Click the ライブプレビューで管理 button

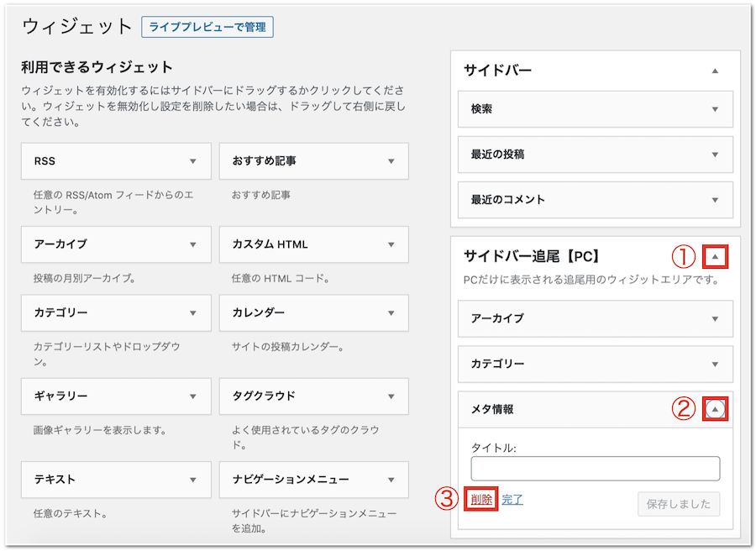(x=207, y=27)
